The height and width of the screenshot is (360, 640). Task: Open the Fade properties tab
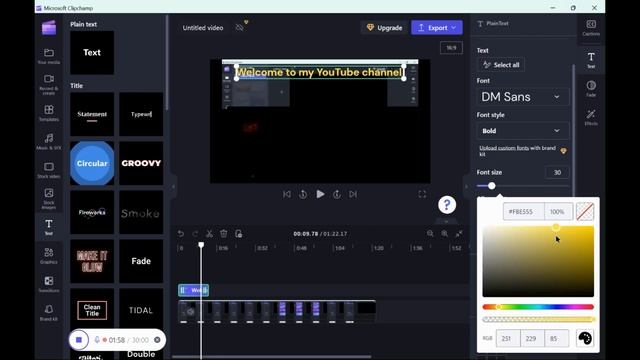591,89
